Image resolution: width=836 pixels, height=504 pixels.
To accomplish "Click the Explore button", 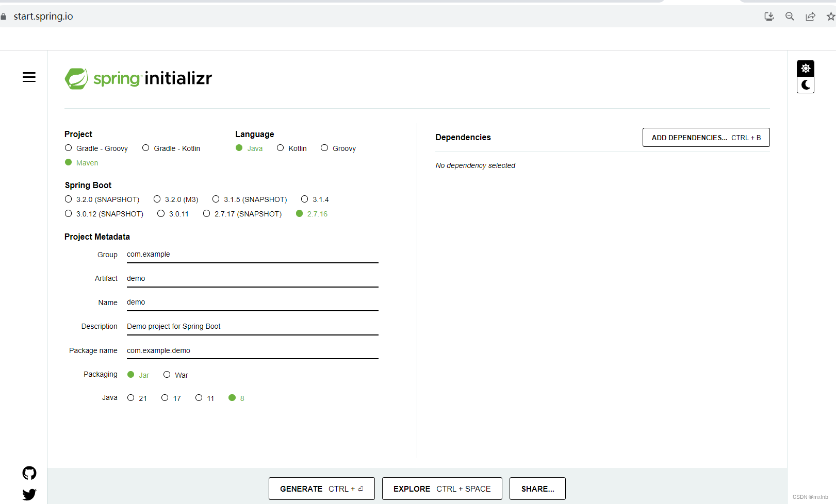I will [x=442, y=489].
